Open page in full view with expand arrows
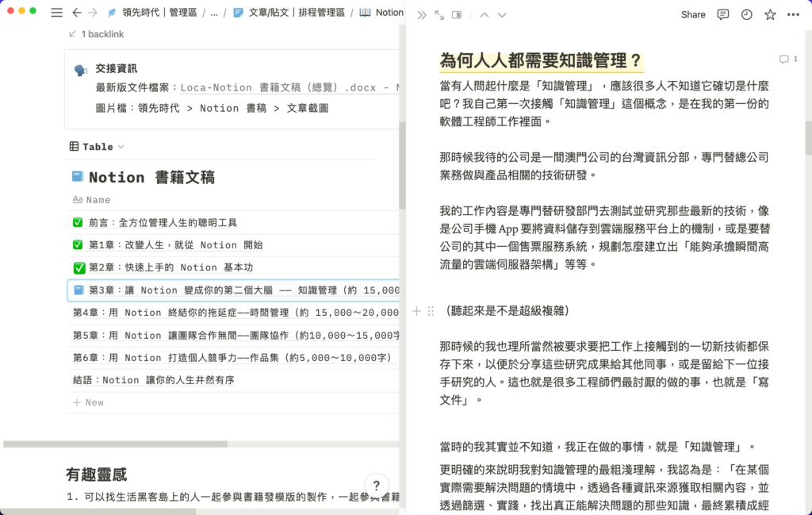This screenshot has width=812, height=515. 439,15
